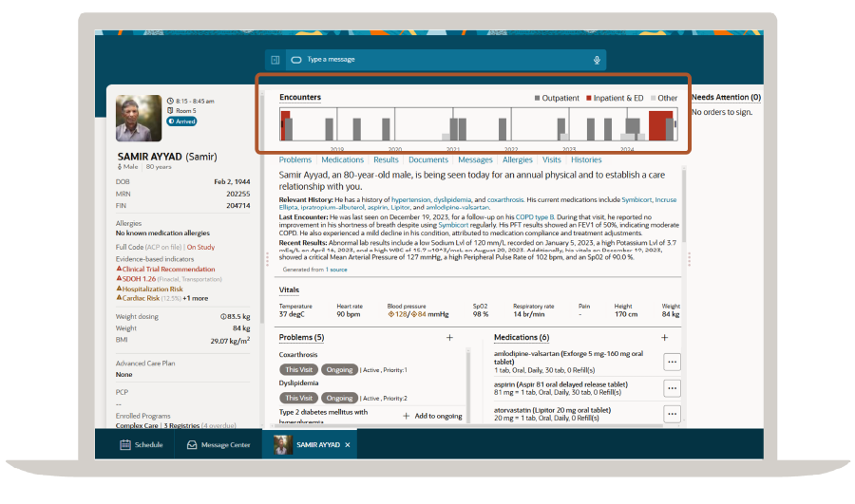Click the Clinical Trial Recommendation warning icon
This screenshot has height=504, width=855.
point(119,270)
